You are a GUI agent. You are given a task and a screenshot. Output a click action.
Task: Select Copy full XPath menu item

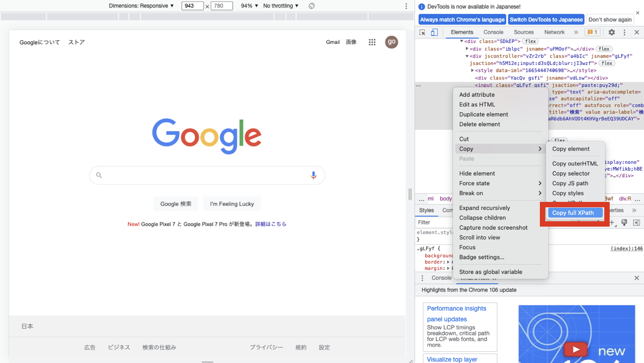[x=574, y=213]
